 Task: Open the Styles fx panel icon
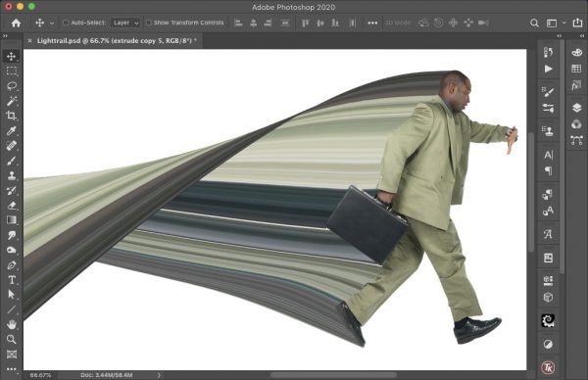(x=576, y=85)
